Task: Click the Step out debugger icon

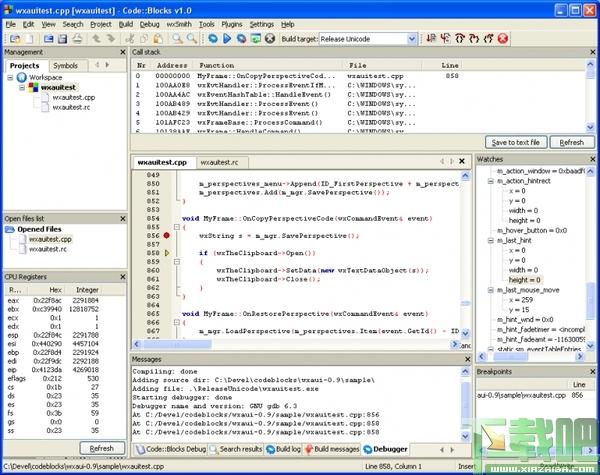Action: coord(488,39)
